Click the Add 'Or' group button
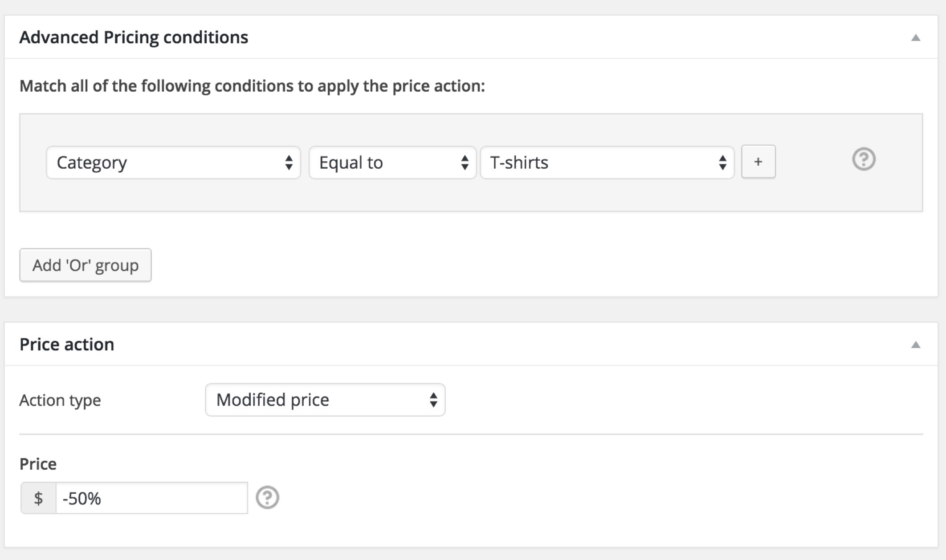Viewport: 946px width, 560px height. pyautogui.click(x=86, y=265)
